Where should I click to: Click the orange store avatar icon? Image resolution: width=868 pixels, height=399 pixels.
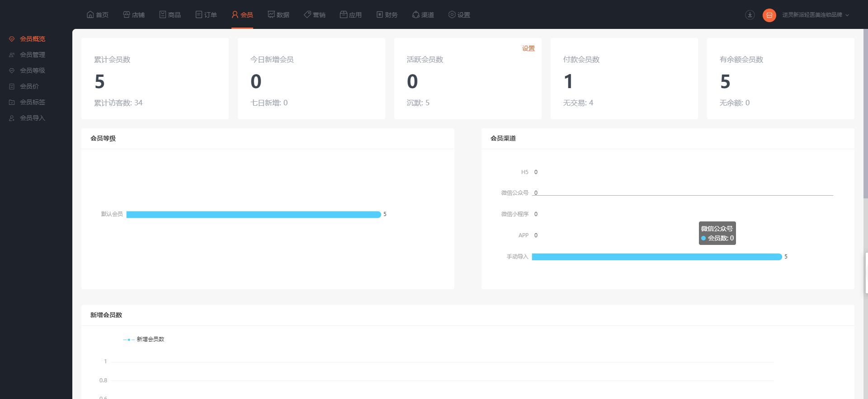pos(769,15)
